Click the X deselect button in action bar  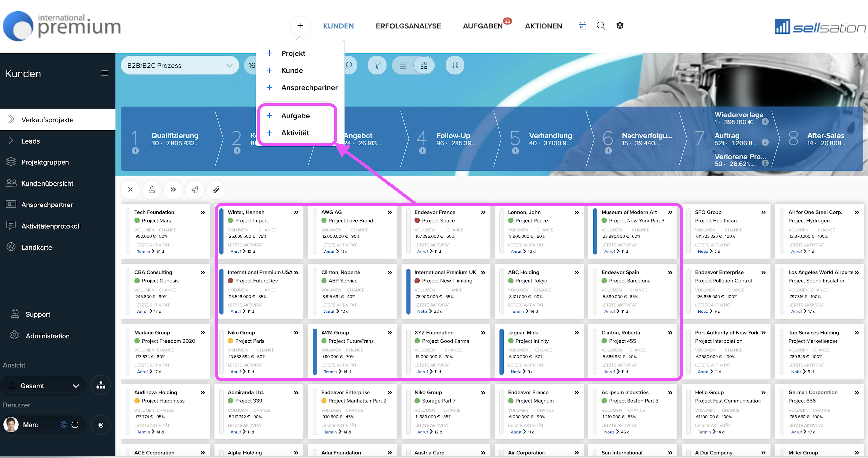[130, 189]
